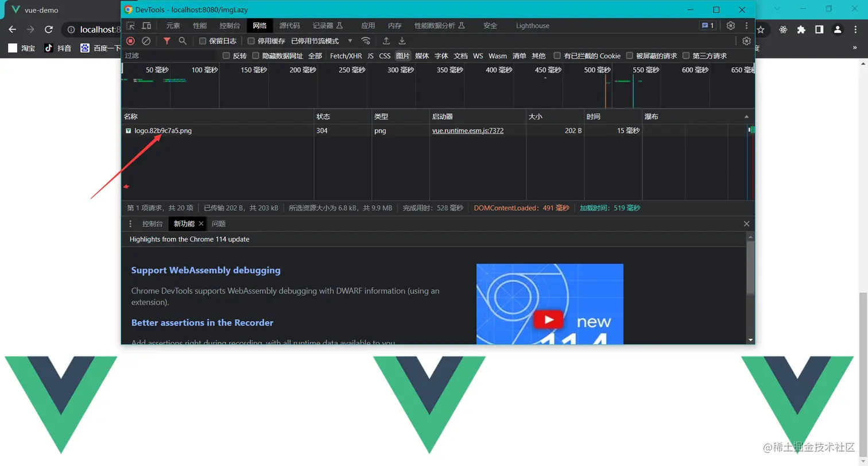
Task: Open the issues counter badge
Action: pos(707,26)
